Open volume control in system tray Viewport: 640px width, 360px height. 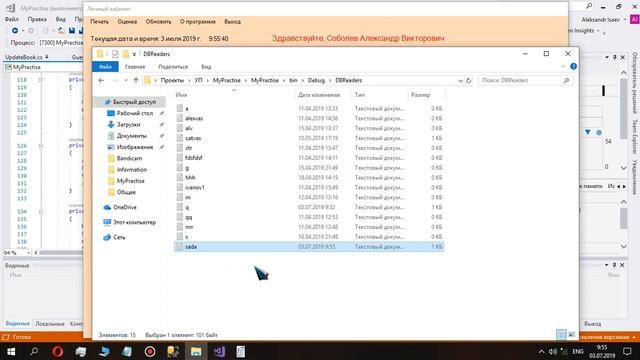click(x=553, y=351)
